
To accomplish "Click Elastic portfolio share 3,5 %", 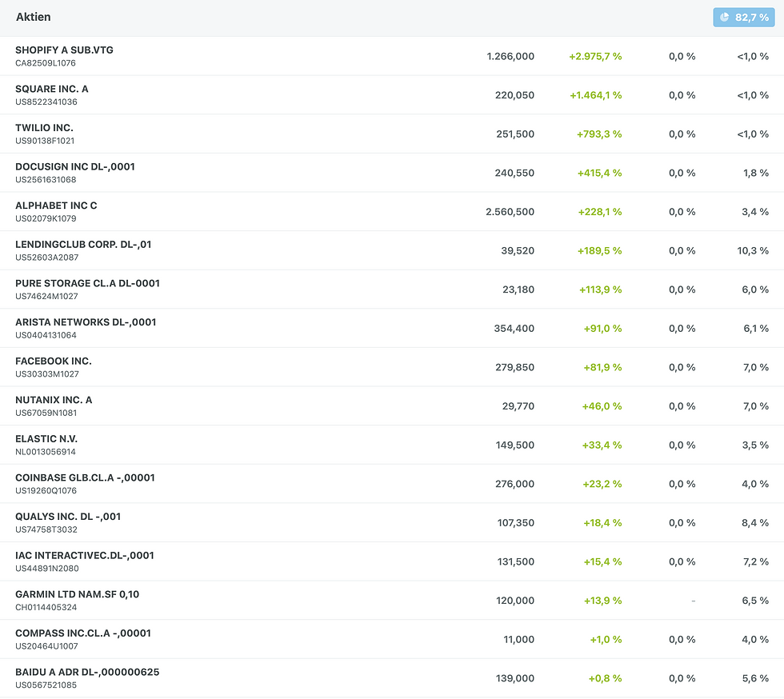I will [x=755, y=445].
